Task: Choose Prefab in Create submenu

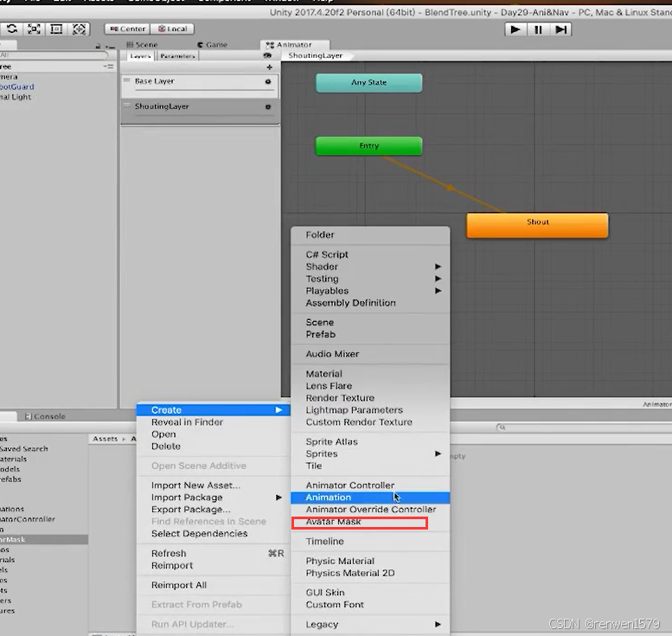Action: click(x=370, y=334)
